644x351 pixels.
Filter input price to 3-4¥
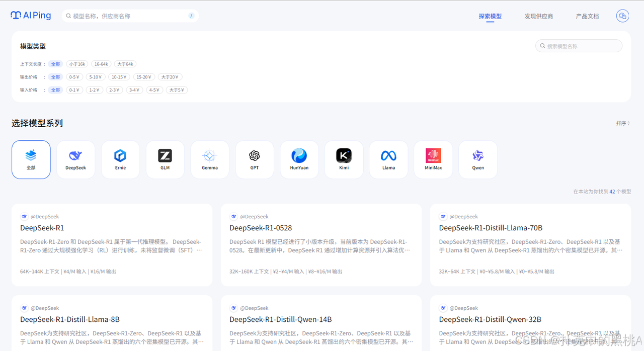click(x=135, y=90)
